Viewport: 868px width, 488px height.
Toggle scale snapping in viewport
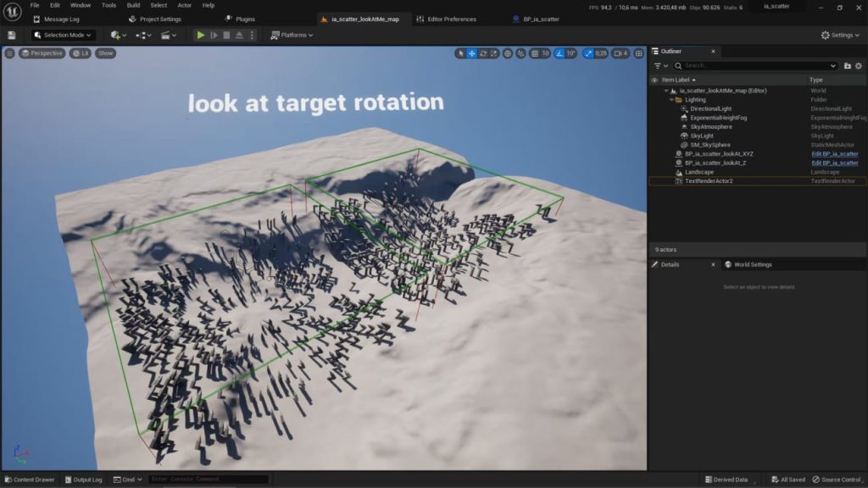[x=589, y=53]
